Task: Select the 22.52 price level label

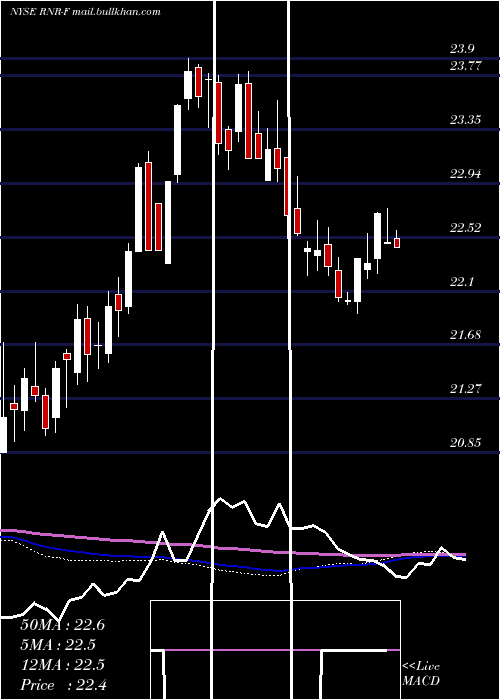Action: tap(466, 228)
